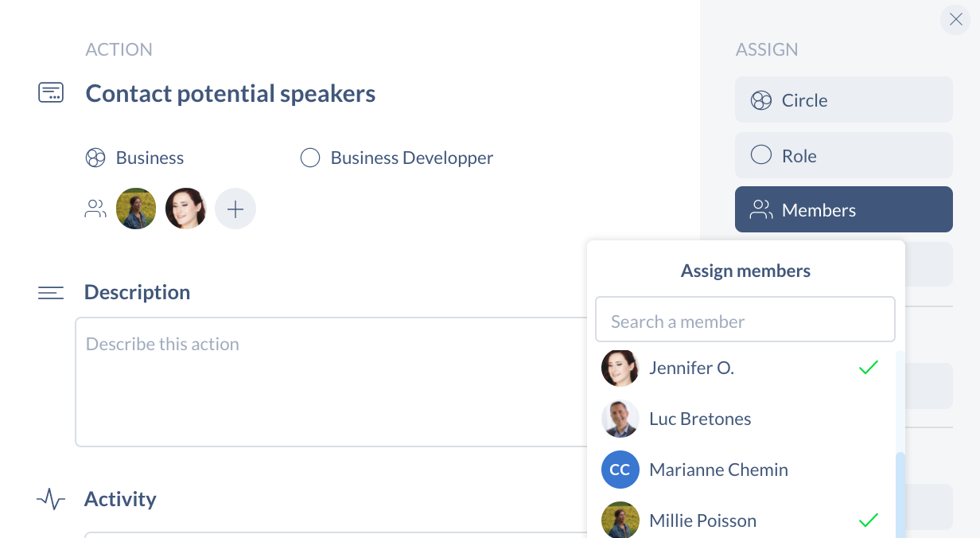Viewport: 980px width, 538px height.
Task: Click the member list scrollbar thumb
Action: [x=900, y=495]
